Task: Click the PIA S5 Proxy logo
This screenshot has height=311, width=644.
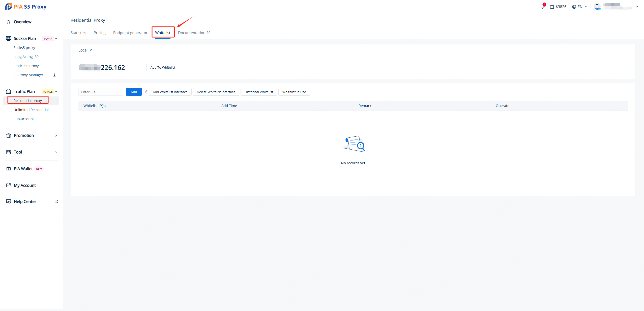Action: click(26, 7)
